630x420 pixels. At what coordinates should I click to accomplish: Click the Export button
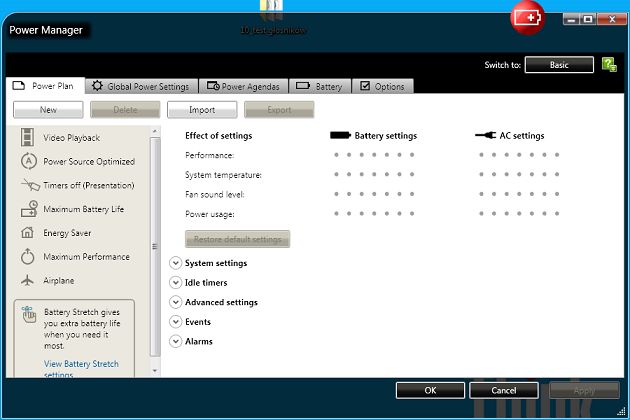point(279,110)
